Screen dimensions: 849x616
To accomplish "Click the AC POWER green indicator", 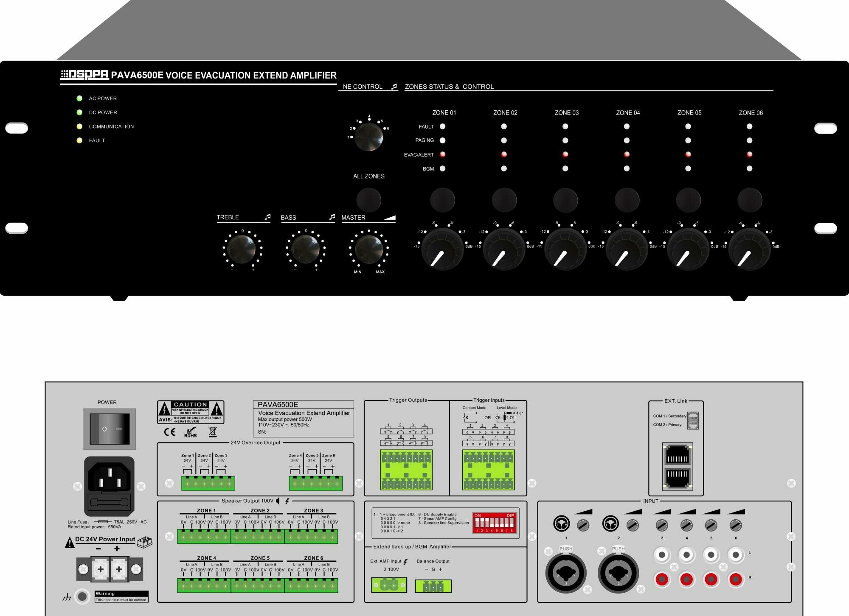I will tap(79, 98).
